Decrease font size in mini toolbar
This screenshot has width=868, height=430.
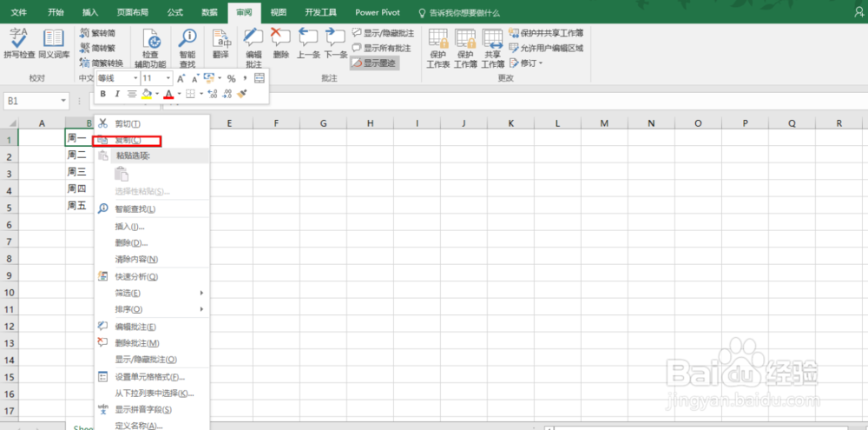pos(194,79)
